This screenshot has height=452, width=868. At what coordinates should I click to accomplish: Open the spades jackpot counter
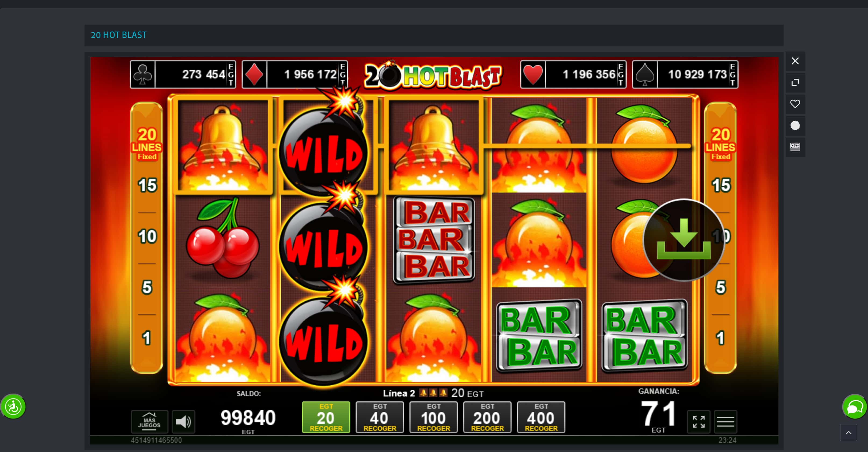coord(685,75)
